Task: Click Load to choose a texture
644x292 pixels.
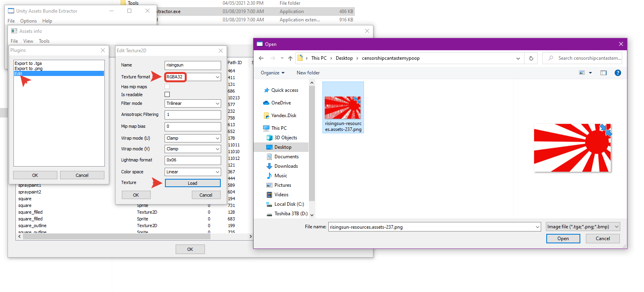Action: (193, 183)
